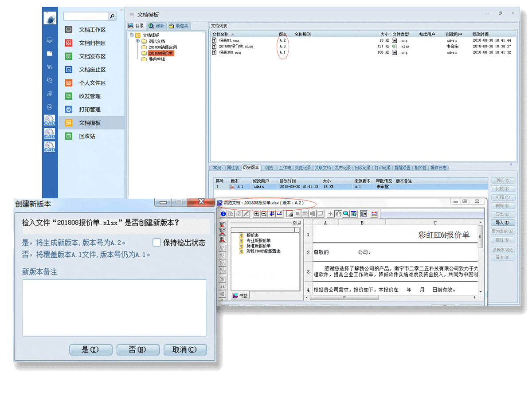Screen dimensions: 532x396
Task: Select the A.1 history version row
Action: point(351,187)
